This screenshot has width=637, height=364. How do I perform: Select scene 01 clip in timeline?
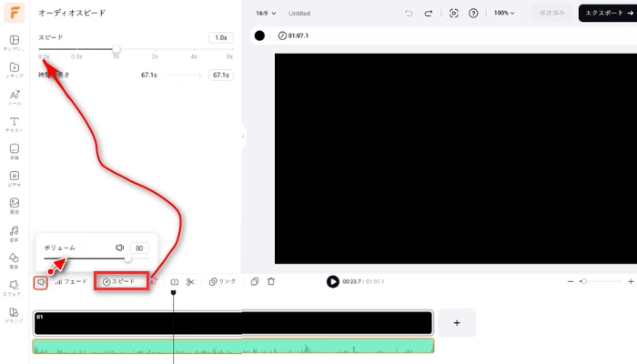[233, 323]
